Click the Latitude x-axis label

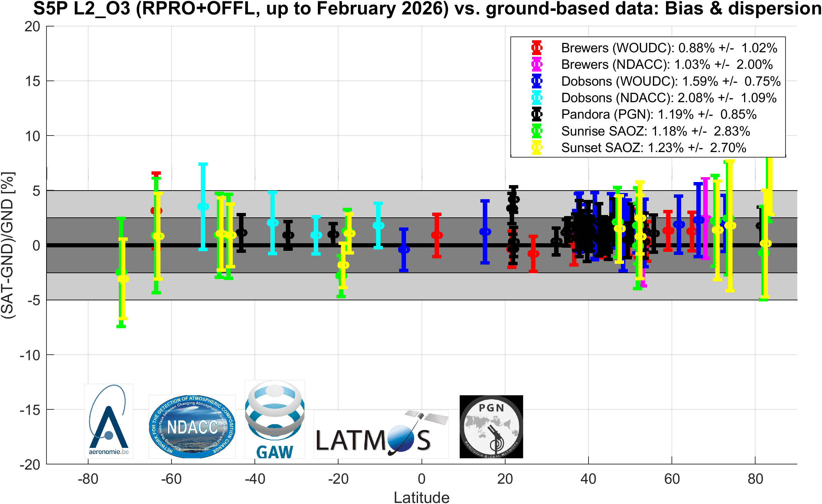coord(422,497)
